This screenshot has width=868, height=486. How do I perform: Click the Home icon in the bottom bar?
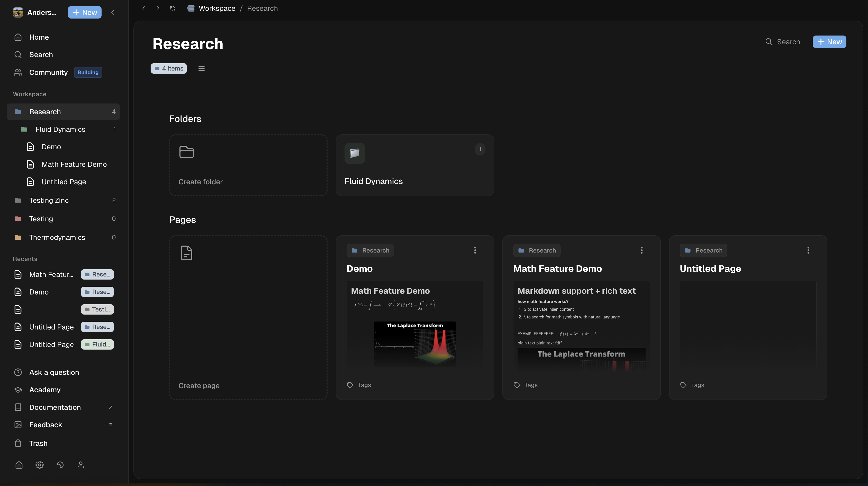coord(19,465)
